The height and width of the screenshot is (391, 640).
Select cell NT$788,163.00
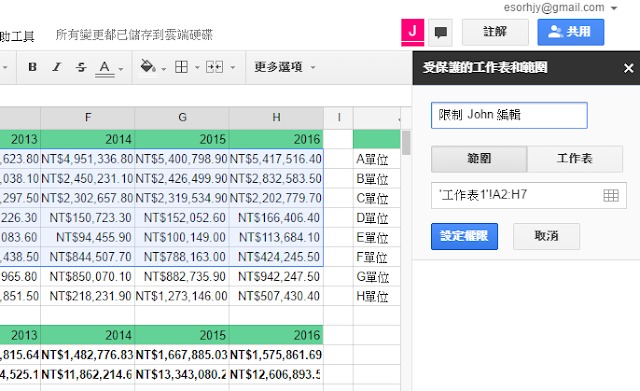coord(182,257)
